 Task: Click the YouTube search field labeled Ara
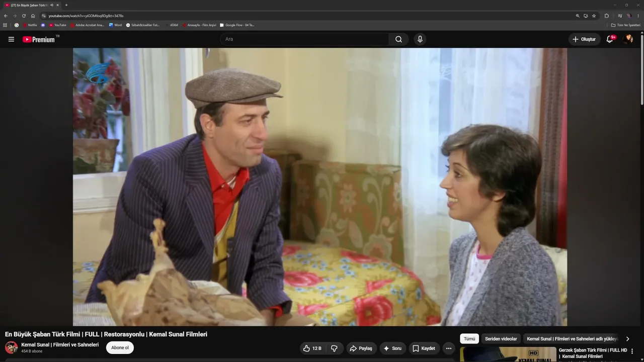pyautogui.click(x=304, y=39)
